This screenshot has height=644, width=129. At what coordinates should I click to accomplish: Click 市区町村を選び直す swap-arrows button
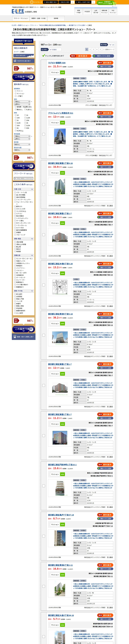click(x=24, y=61)
